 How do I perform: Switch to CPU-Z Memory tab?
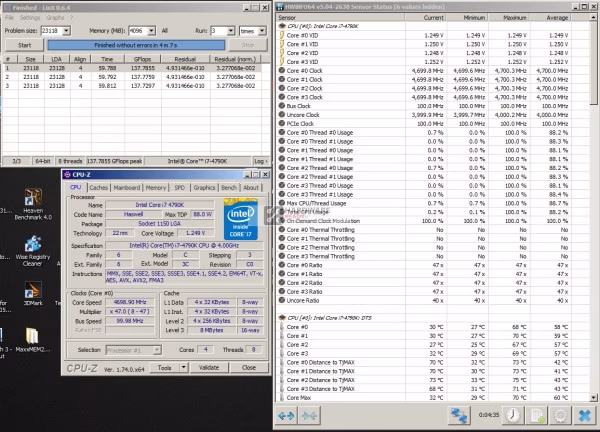(156, 187)
